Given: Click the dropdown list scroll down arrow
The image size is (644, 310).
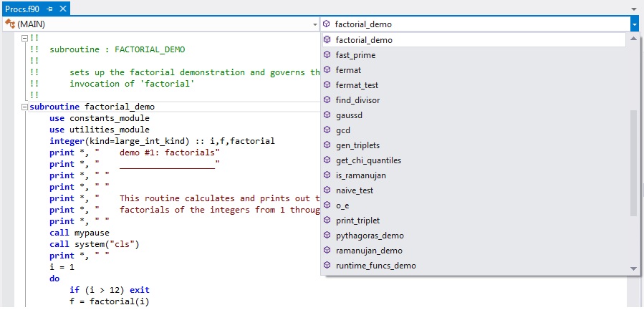Looking at the screenshot, I should (x=633, y=268).
